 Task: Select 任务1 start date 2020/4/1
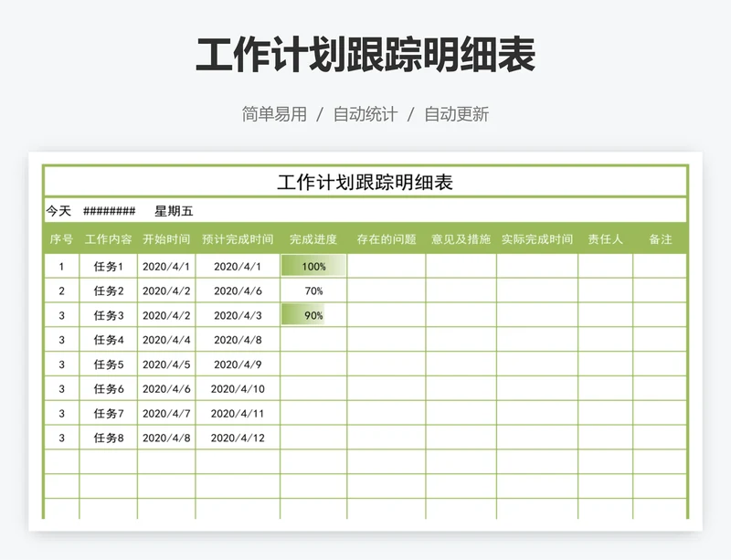click(x=166, y=266)
